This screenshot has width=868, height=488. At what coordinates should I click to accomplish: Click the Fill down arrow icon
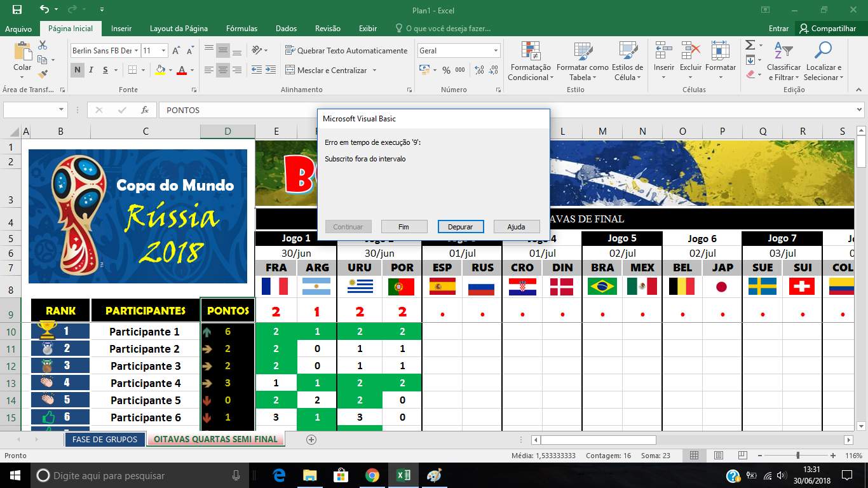750,60
